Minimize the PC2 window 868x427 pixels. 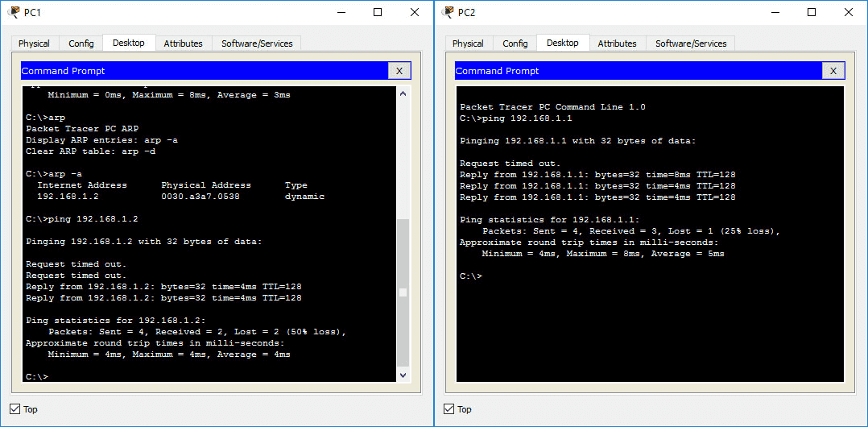coord(775,12)
